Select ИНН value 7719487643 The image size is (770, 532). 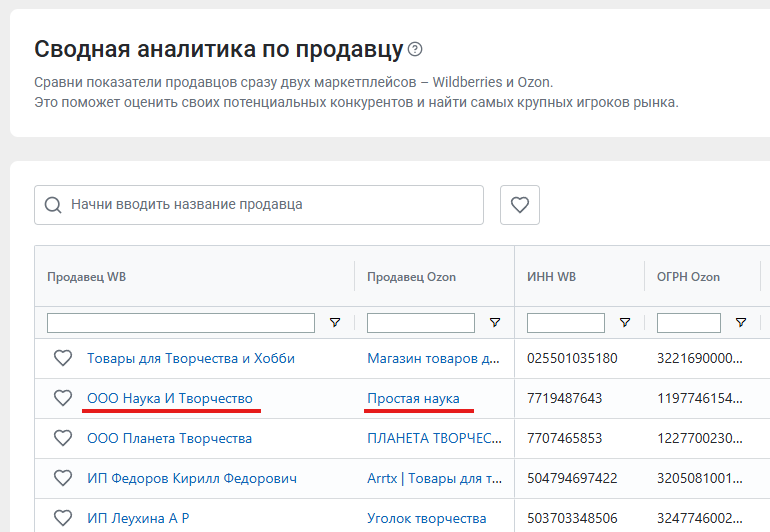565,398
